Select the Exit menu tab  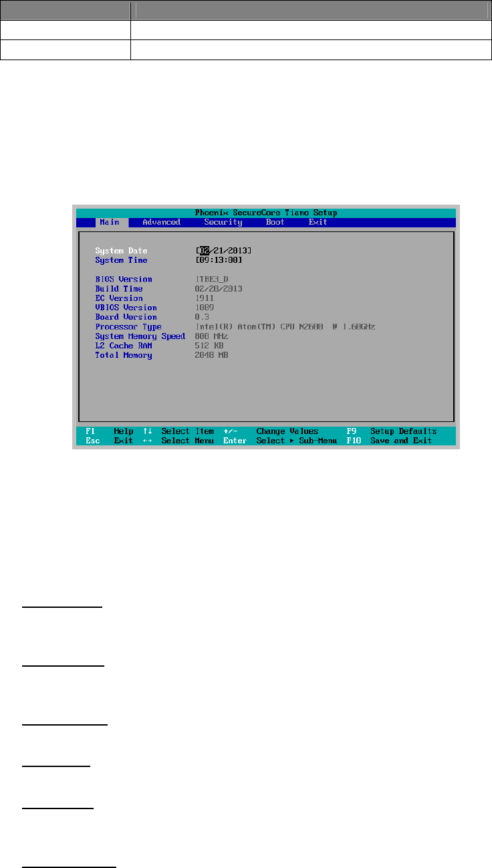tap(318, 222)
